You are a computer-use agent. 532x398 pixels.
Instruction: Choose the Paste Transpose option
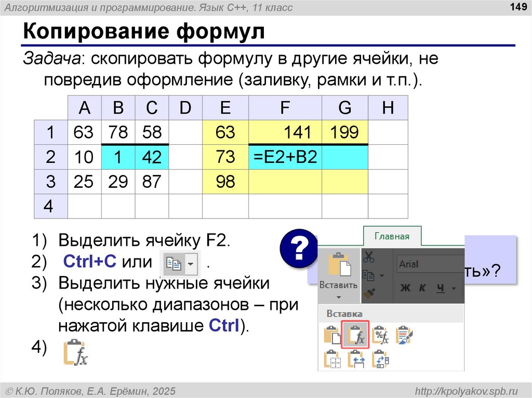click(x=380, y=359)
